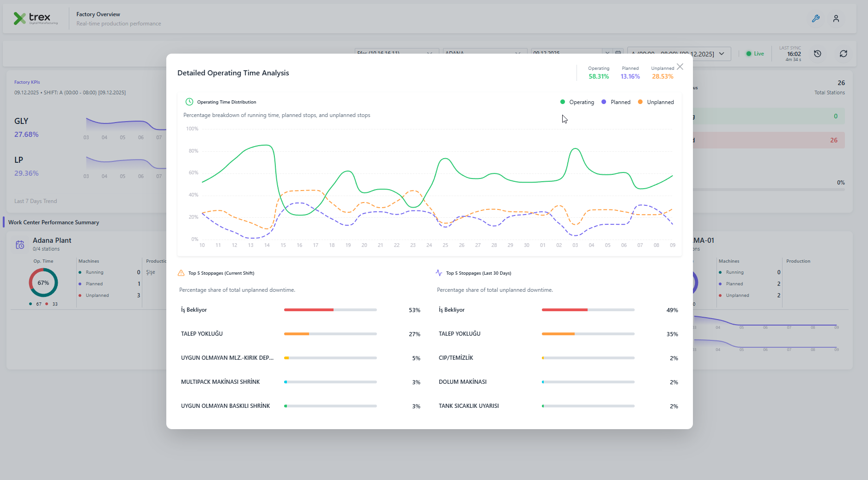Close the Detailed Operating Time Analysis dialog

point(680,67)
